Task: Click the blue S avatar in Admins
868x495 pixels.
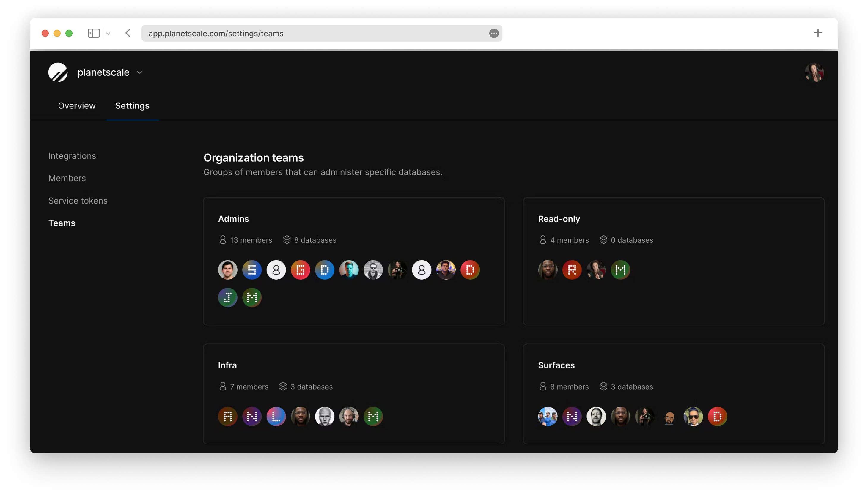Action: pyautogui.click(x=252, y=270)
